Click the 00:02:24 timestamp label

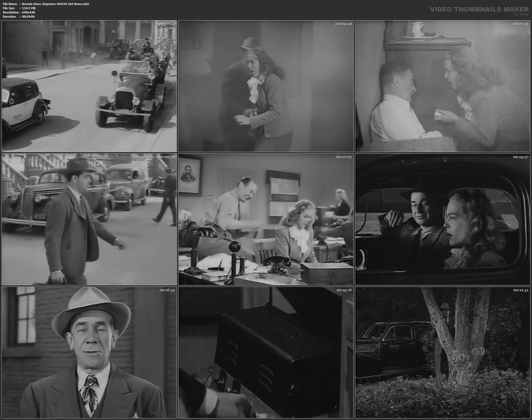tap(166, 24)
